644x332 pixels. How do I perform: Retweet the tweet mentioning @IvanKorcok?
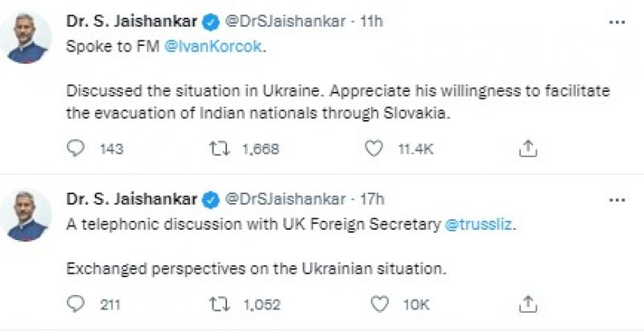pyautogui.click(x=220, y=147)
